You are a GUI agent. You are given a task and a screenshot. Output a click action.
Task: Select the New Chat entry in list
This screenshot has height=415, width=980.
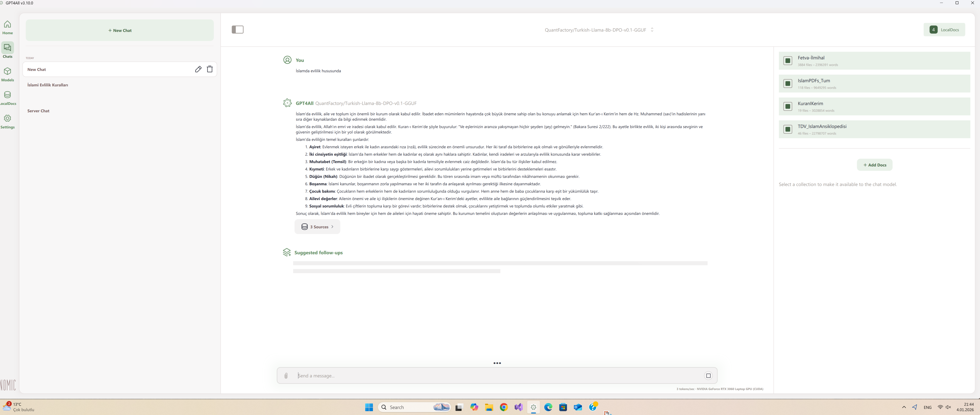120,69
